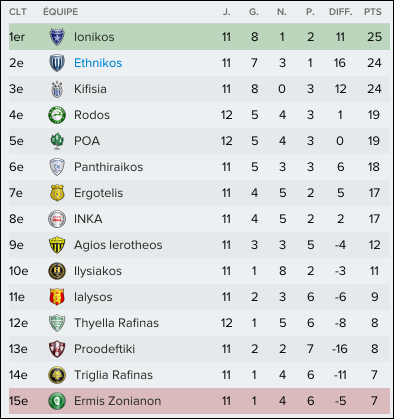Open the Panthiraikos team name
The width and height of the screenshot is (394, 419).
(x=108, y=167)
